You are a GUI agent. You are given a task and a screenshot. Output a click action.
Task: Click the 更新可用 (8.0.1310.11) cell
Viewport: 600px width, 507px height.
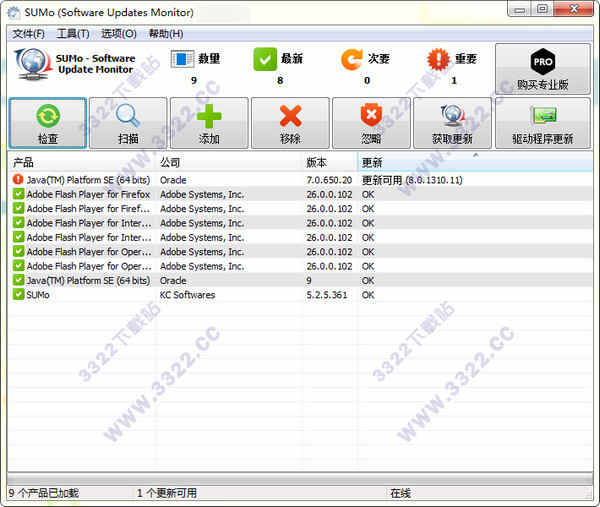pyautogui.click(x=412, y=180)
